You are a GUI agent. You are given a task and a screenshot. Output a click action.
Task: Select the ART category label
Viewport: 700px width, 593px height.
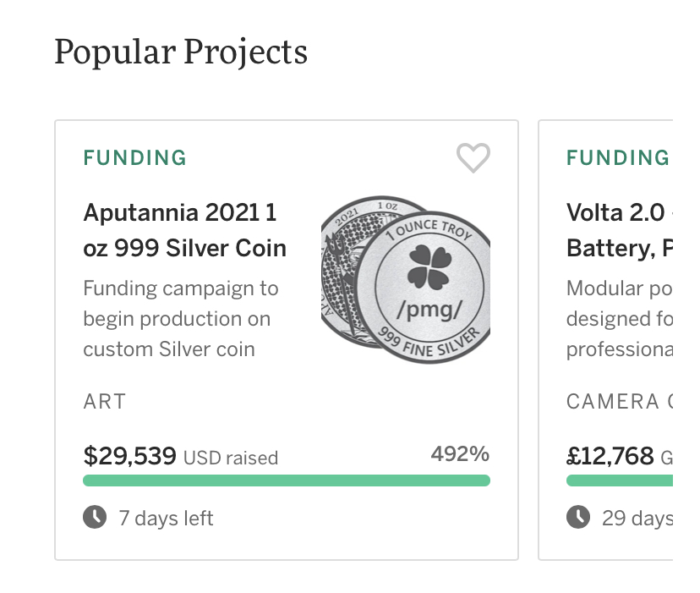(x=105, y=401)
